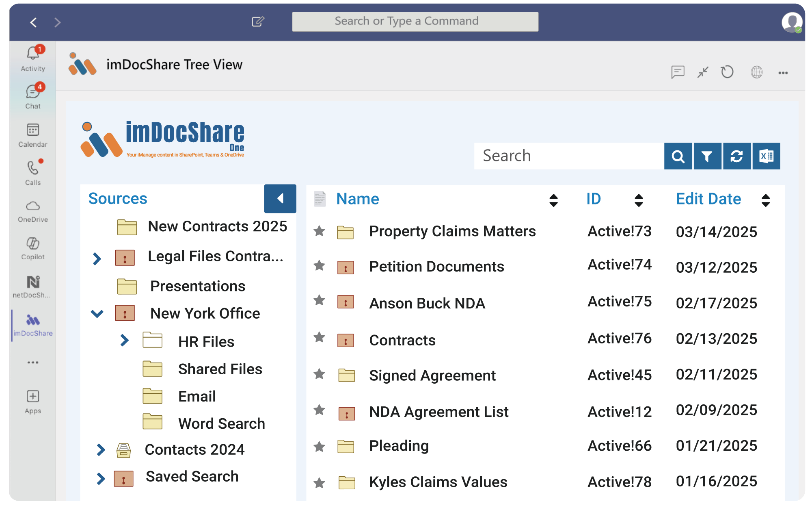This screenshot has width=812, height=508.
Task: Click the 01/21/2025 edit date
Action: (716, 446)
